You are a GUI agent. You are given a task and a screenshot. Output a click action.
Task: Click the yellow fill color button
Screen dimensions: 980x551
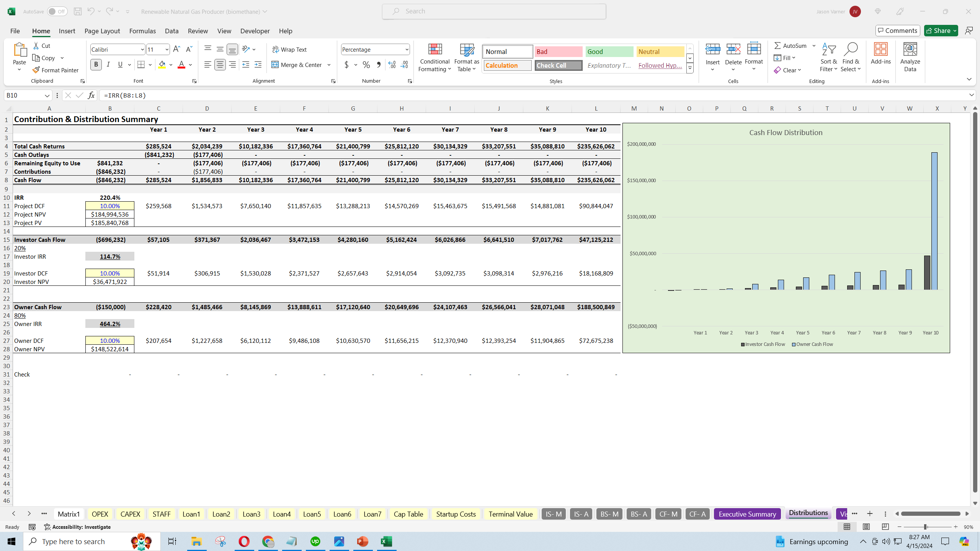point(162,65)
